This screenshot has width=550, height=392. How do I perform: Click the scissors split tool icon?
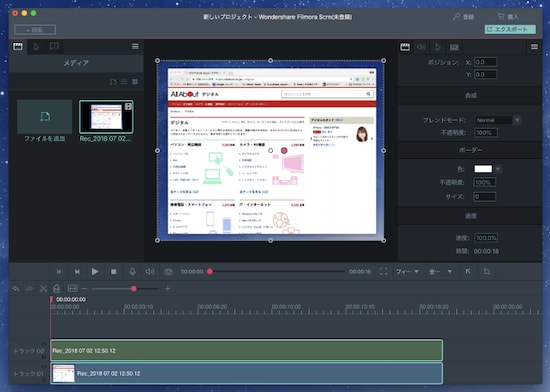43,289
